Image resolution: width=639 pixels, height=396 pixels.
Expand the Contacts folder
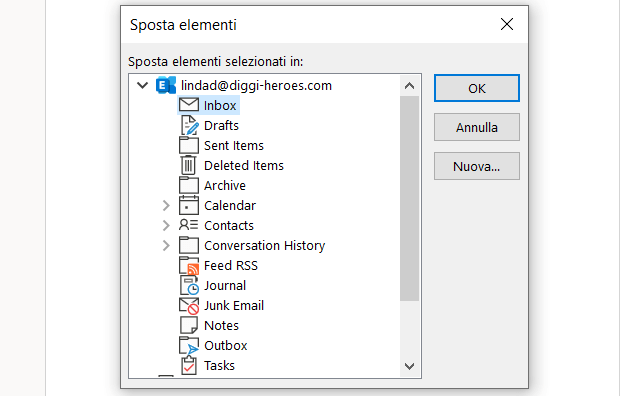(x=166, y=225)
